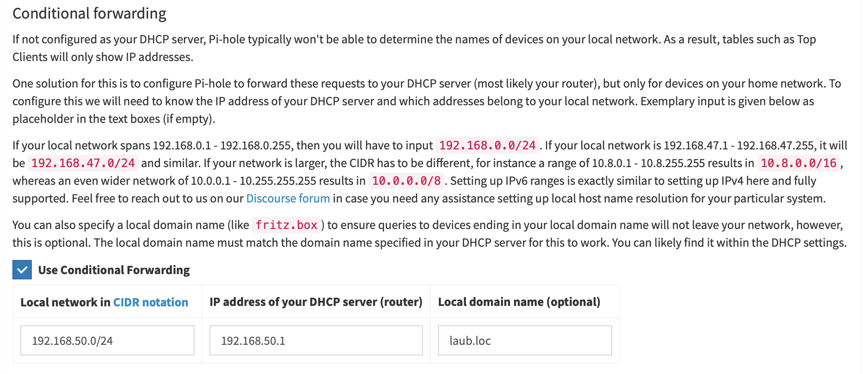Open the CIDR notation link

tap(150, 302)
